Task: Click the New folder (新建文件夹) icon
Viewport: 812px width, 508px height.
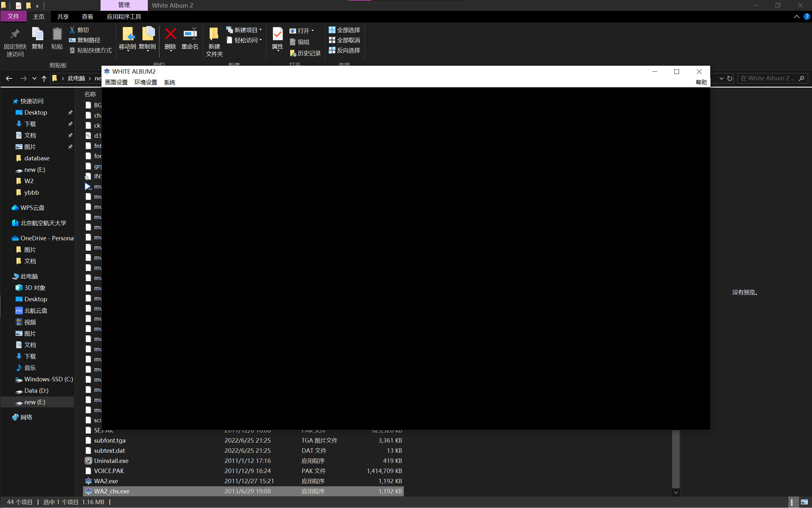Action: coord(214,34)
